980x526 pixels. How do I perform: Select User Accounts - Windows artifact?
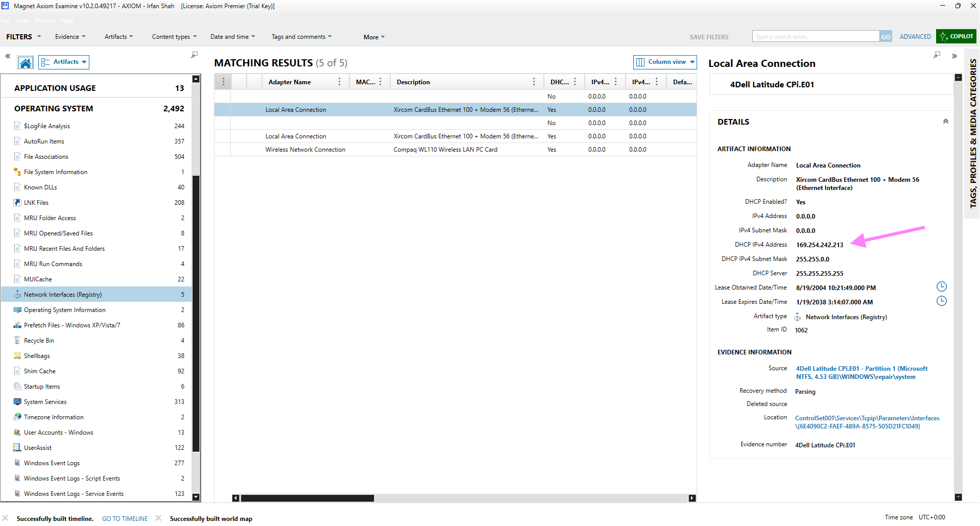[x=96, y=433]
